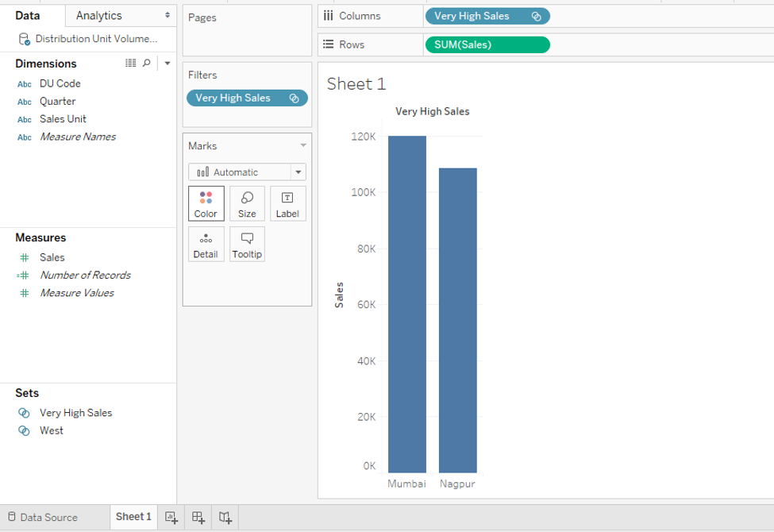
Task: Open the Detail mark property
Action: (206, 244)
